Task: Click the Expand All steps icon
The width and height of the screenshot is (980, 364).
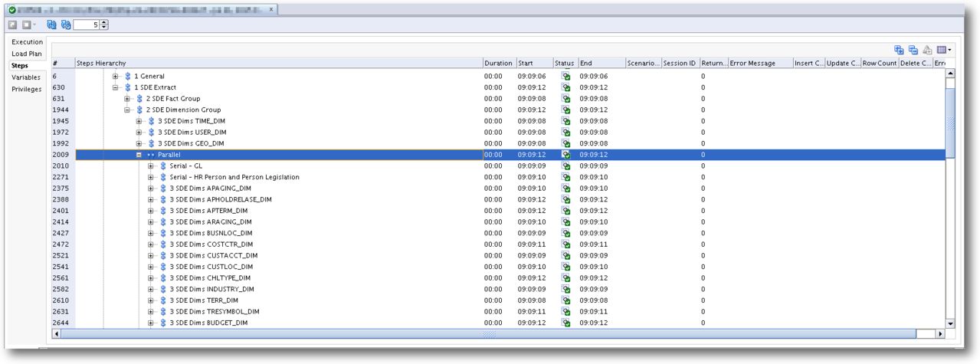Action: (899, 50)
